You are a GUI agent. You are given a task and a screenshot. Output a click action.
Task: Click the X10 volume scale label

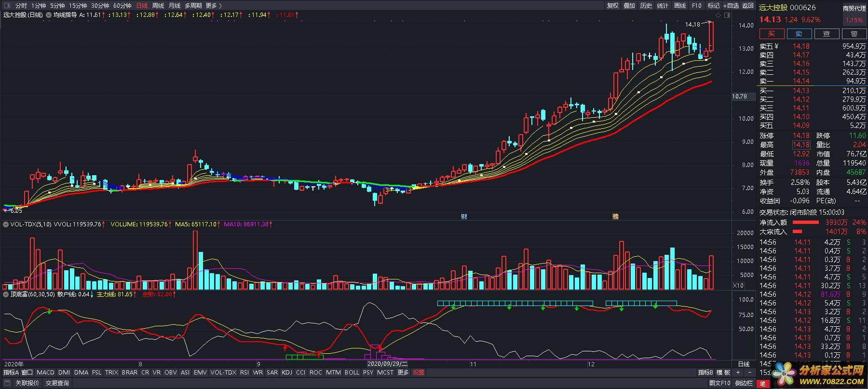(x=738, y=286)
